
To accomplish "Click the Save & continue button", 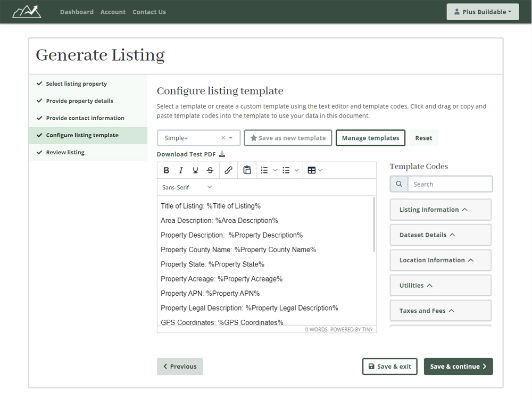I will 459,367.
